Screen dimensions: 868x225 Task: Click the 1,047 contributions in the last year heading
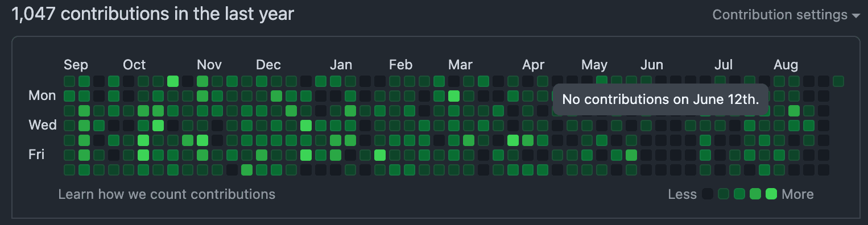click(x=153, y=14)
